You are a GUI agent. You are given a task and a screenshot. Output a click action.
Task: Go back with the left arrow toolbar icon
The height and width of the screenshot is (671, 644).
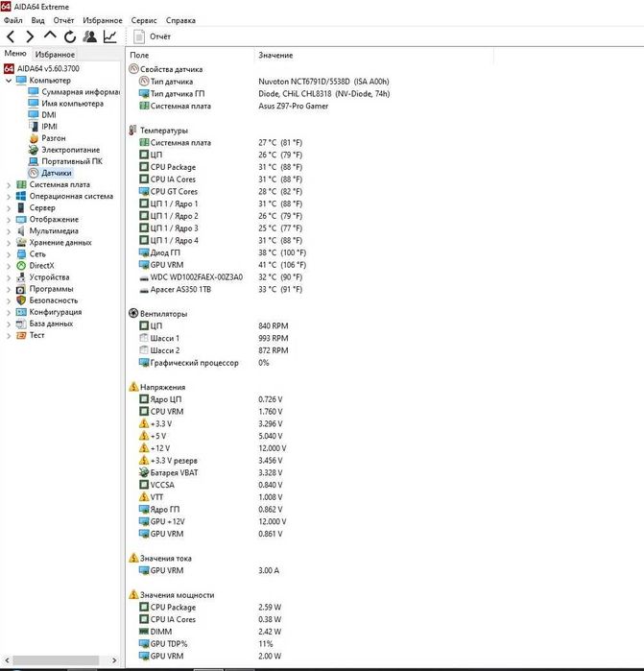click(x=12, y=36)
